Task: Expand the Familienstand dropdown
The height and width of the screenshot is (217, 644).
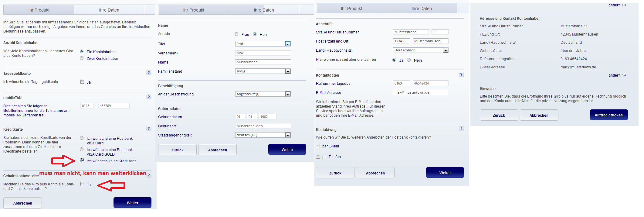Action: click(x=288, y=71)
